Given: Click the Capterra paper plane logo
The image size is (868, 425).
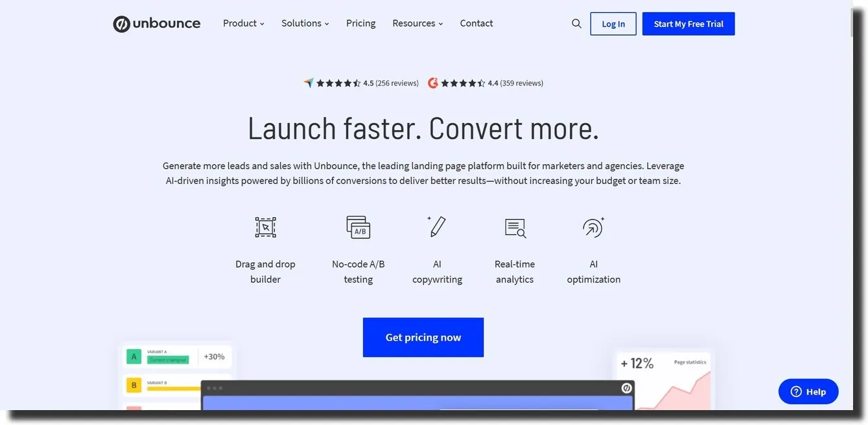Looking at the screenshot, I should [x=308, y=82].
